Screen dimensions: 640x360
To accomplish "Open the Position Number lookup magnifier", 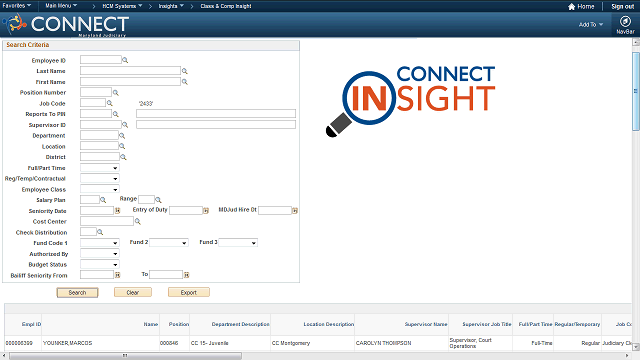I will 116,93.
